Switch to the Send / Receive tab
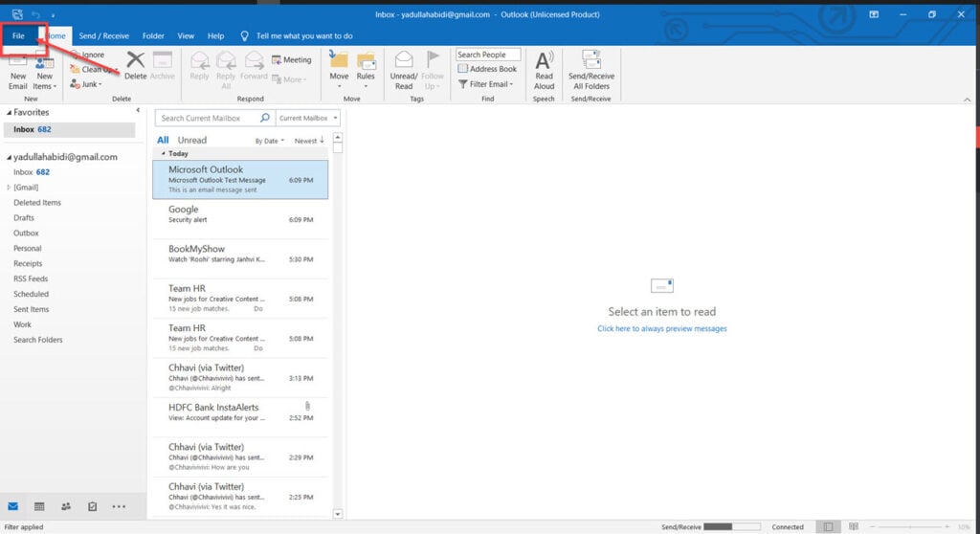This screenshot has width=980, height=534. (103, 35)
